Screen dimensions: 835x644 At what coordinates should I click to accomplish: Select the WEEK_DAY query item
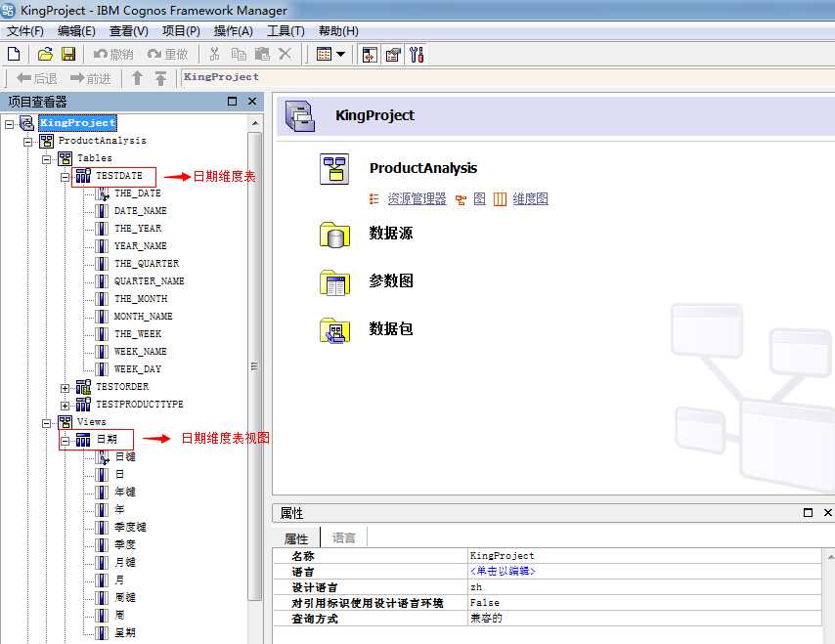point(138,368)
